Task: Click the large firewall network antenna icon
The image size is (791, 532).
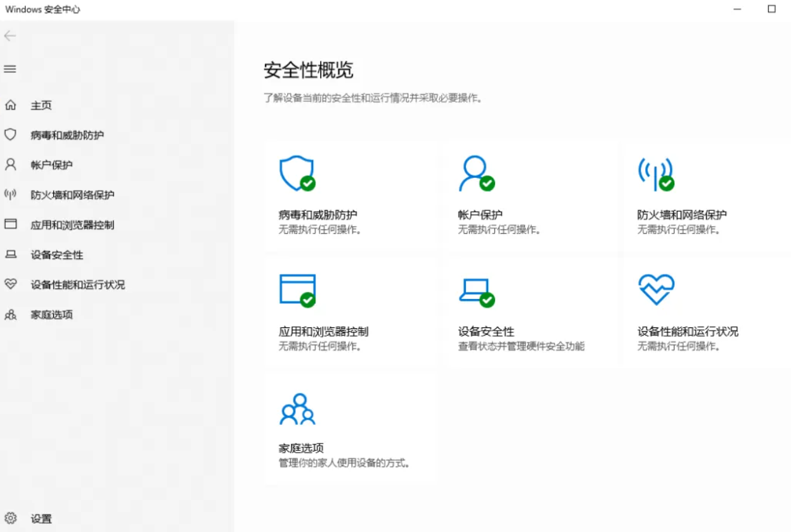Action: [656, 174]
